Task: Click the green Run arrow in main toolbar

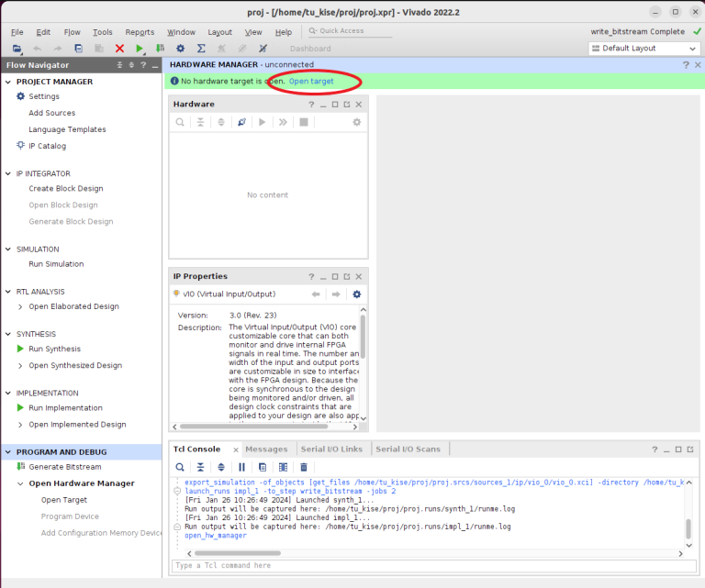Action: click(x=140, y=49)
